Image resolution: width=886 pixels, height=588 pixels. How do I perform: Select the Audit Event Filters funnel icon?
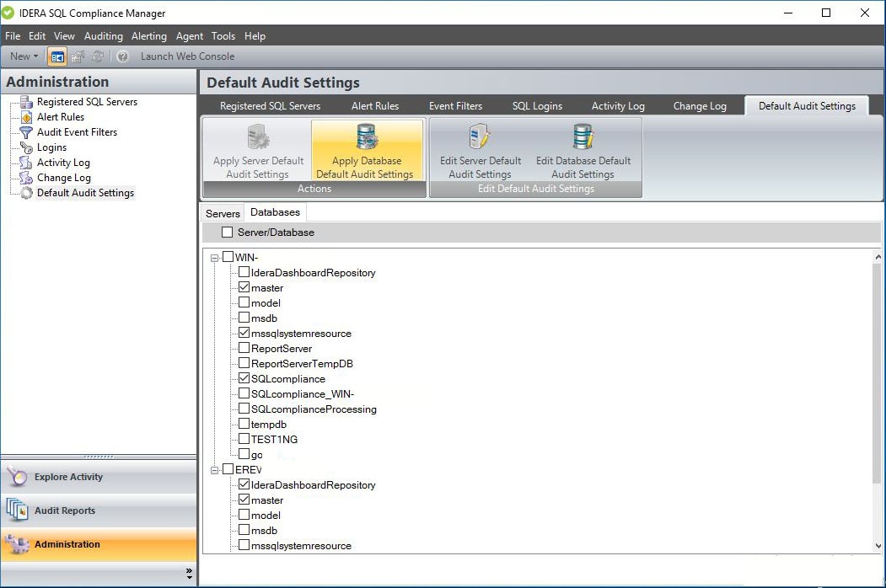26,132
